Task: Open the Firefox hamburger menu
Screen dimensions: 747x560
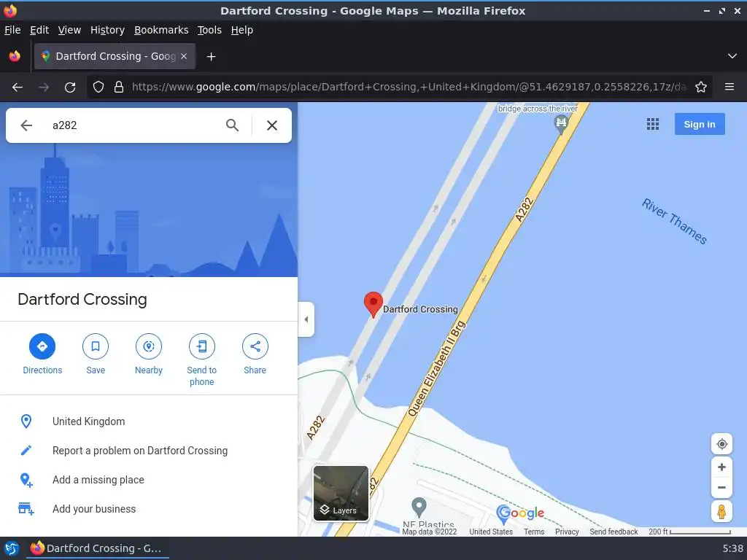Action: click(x=729, y=87)
